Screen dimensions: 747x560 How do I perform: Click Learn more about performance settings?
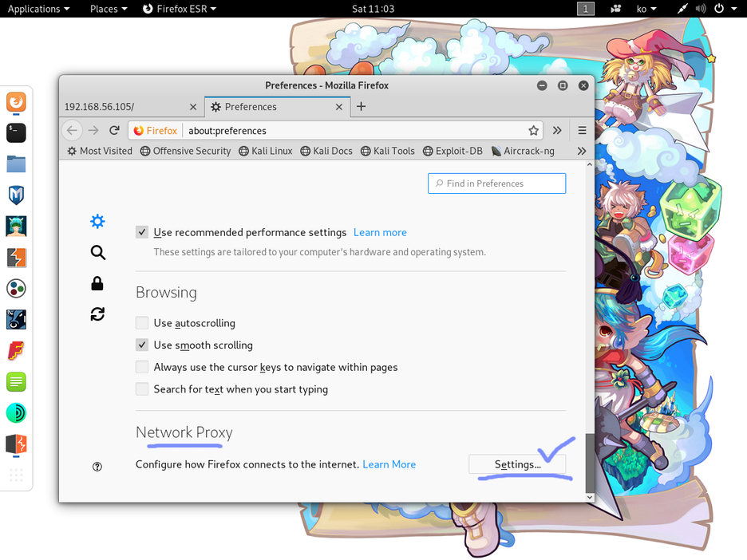[380, 232]
